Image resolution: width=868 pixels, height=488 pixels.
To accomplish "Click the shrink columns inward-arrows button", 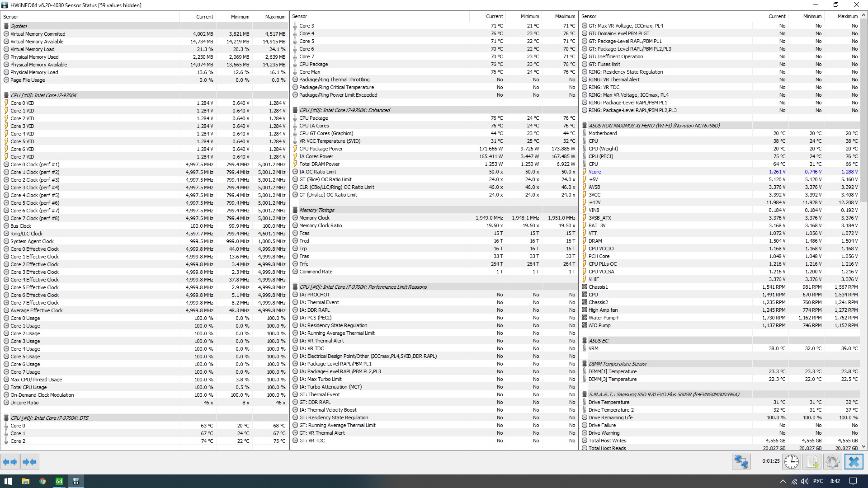I will [x=29, y=462].
